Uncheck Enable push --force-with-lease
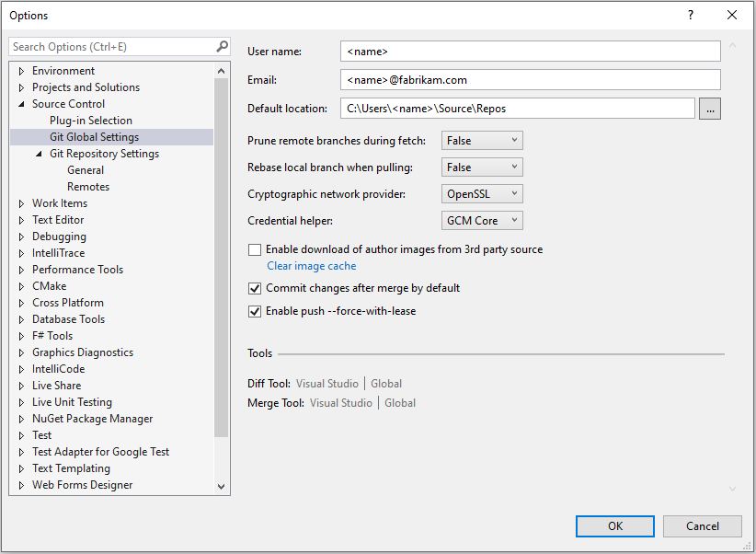756x554 pixels. (x=254, y=311)
